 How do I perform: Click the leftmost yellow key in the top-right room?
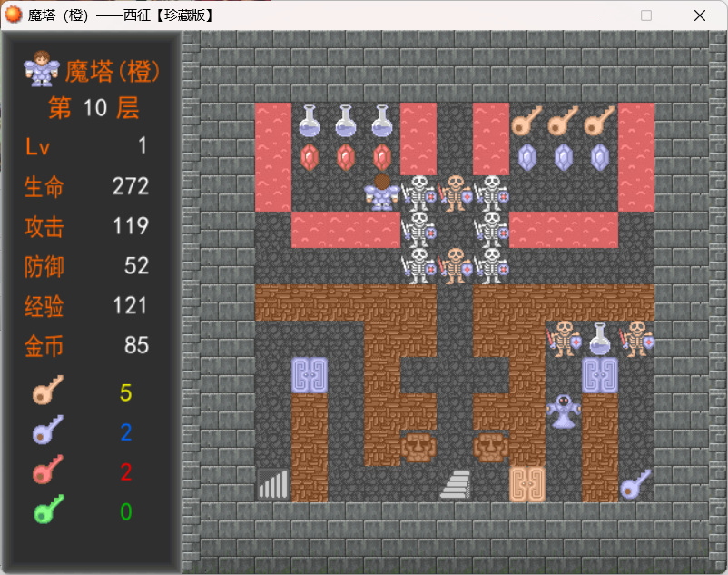(527, 121)
